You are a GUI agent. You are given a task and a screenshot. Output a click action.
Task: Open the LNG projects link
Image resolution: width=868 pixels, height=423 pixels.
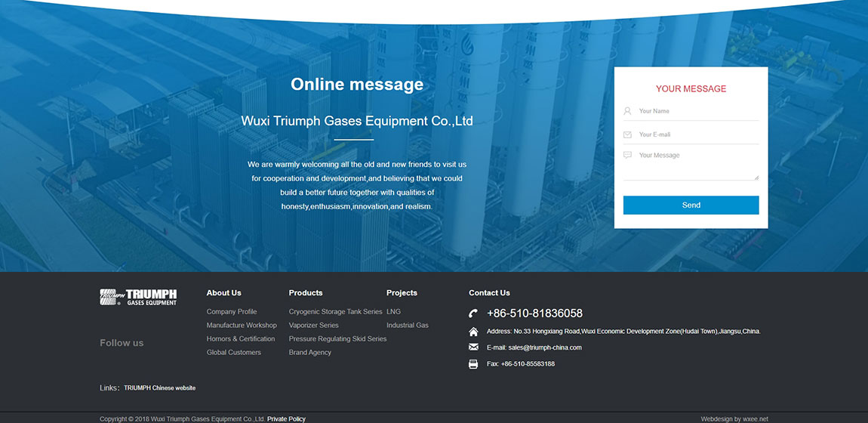[x=393, y=312]
